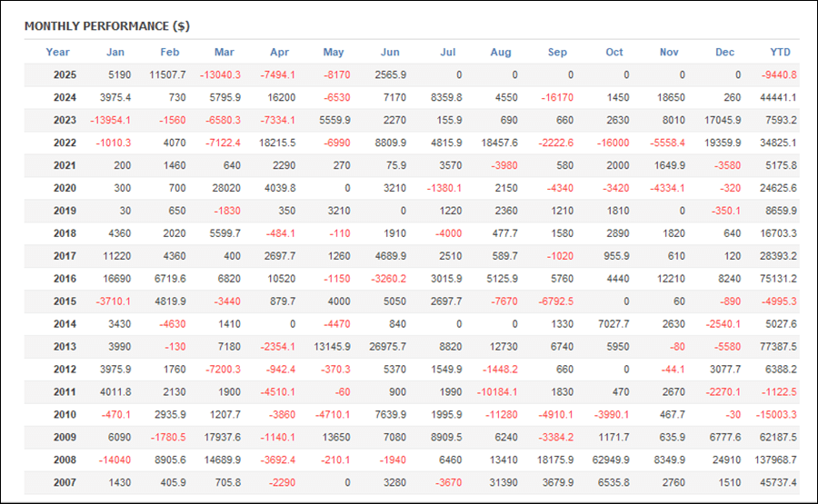Viewport: 818px width, 504px height.
Task: Click the Apr column header
Action: (x=280, y=52)
